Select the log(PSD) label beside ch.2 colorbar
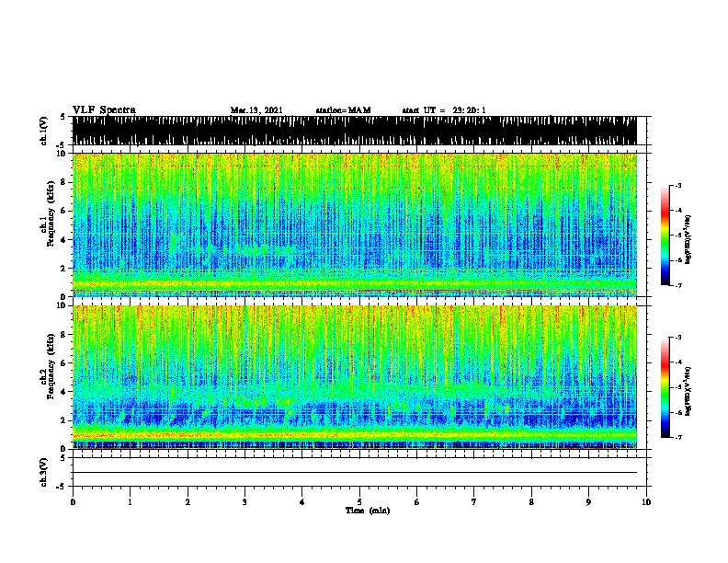The height and width of the screenshot is (563, 728). pos(688,391)
